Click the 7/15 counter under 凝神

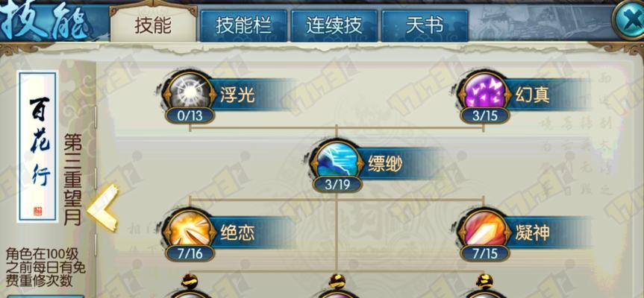484,254
